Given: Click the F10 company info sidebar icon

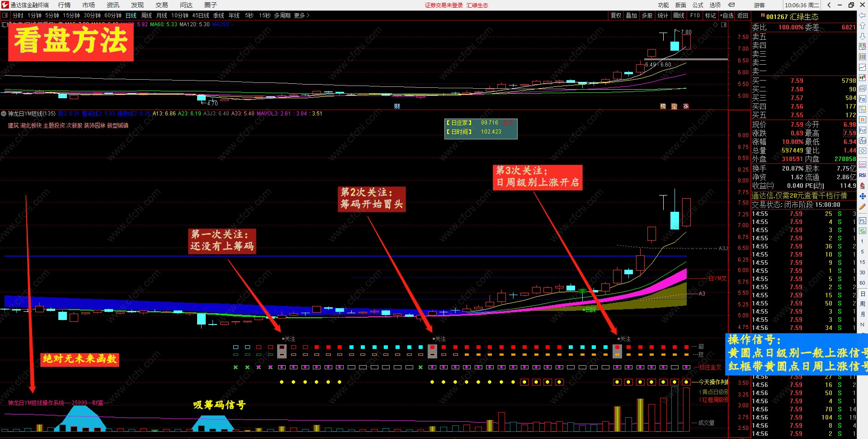Looking at the screenshot, I should (863, 99).
